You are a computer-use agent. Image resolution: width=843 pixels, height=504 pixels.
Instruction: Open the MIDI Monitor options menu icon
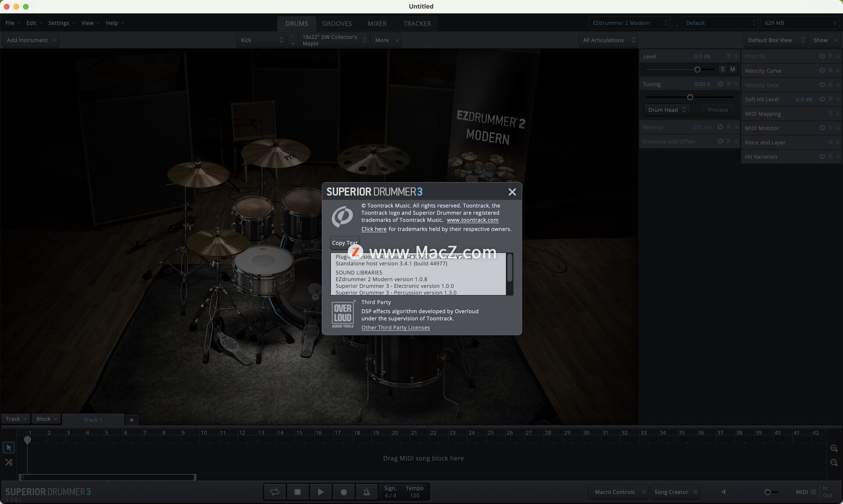pyautogui.click(x=831, y=128)
